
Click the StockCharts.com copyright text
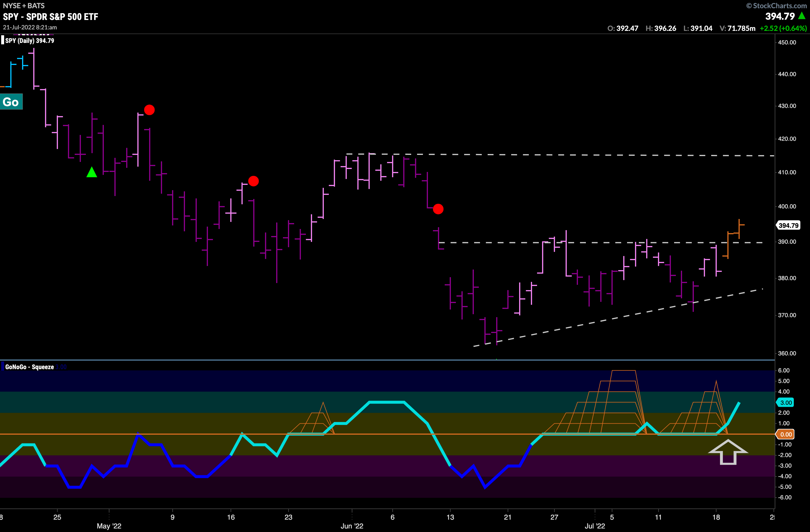click(776, 6)
